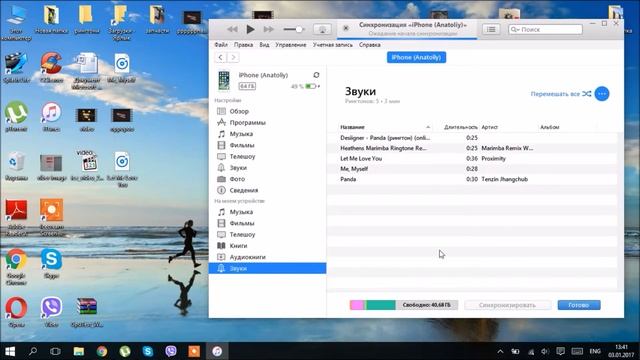Click the storage capacity bar
The width and height of the screenshot is (640, 360).
404,305
